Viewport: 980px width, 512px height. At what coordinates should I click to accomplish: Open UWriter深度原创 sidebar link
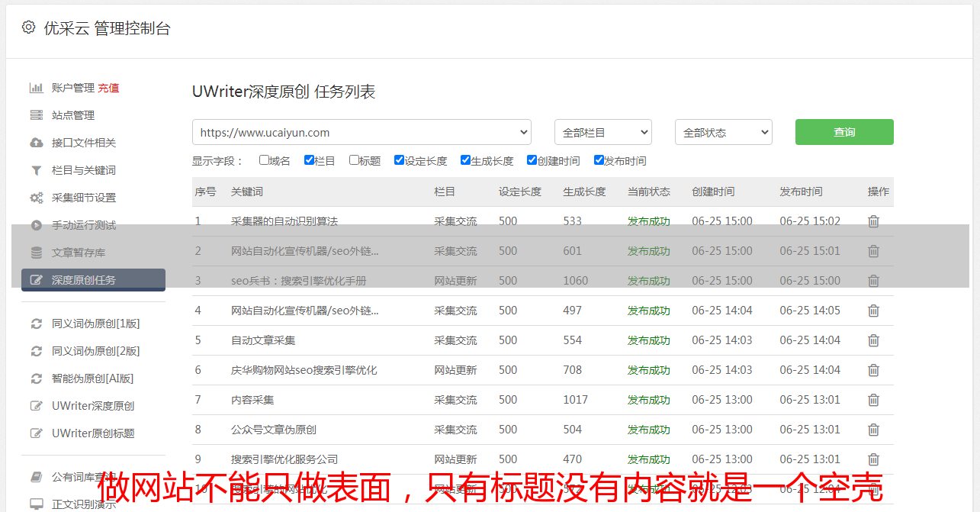(x=93, y=406)
